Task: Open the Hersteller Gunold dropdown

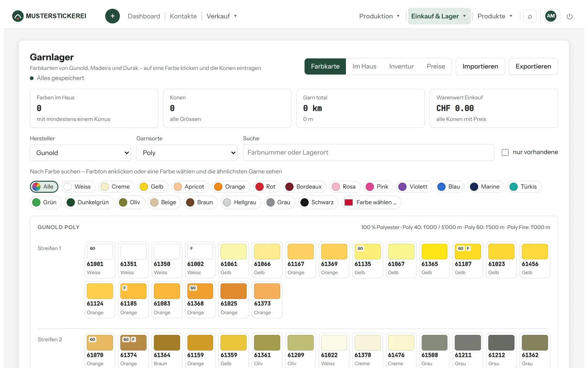Action: 80,153
